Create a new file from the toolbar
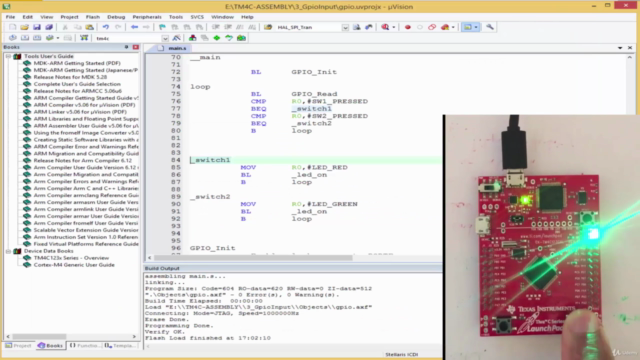This screenshot has height=360, width=640. [x=12, y=27]
